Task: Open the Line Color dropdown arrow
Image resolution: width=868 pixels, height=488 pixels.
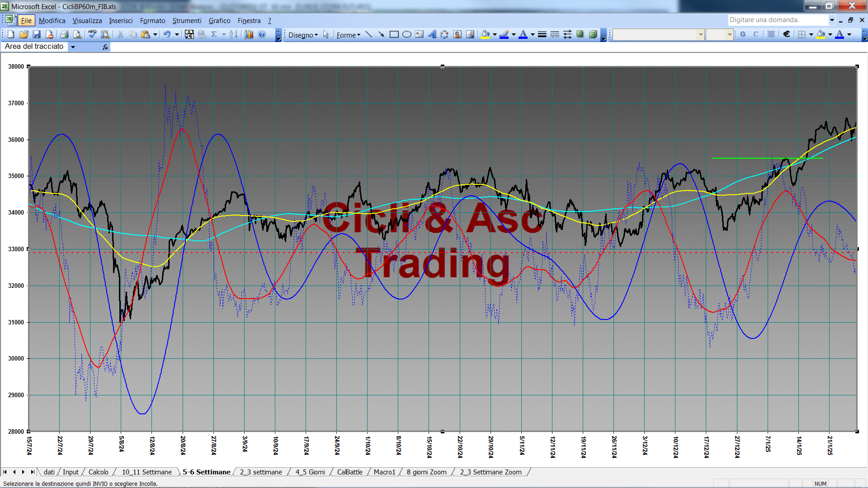Action: point(514,34)
